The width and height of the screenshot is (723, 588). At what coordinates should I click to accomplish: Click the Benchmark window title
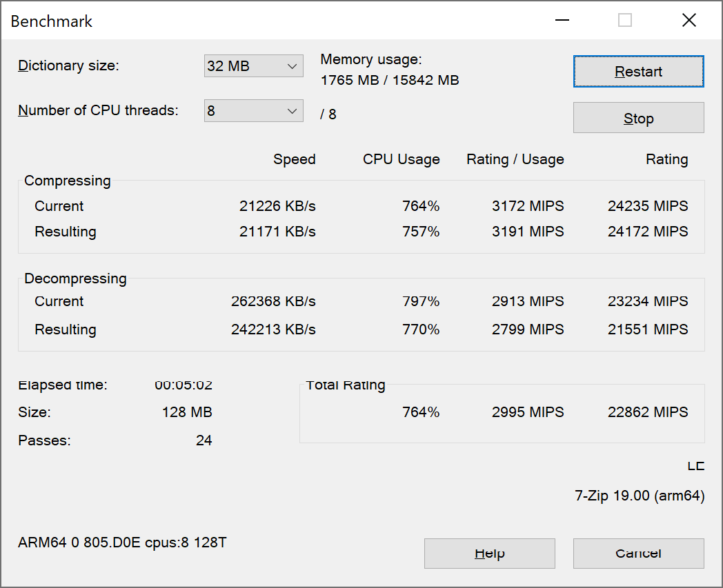[51, 21]
